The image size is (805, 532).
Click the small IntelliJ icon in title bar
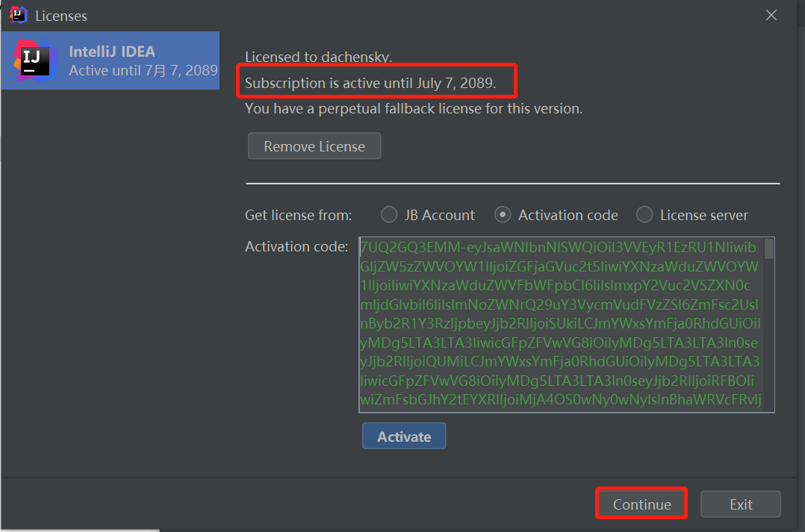coord(19,15)
